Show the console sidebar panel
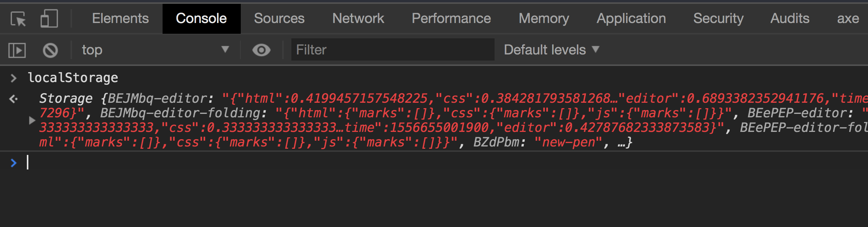The height and width of the screenshot is (227, 868). [17, 50]
